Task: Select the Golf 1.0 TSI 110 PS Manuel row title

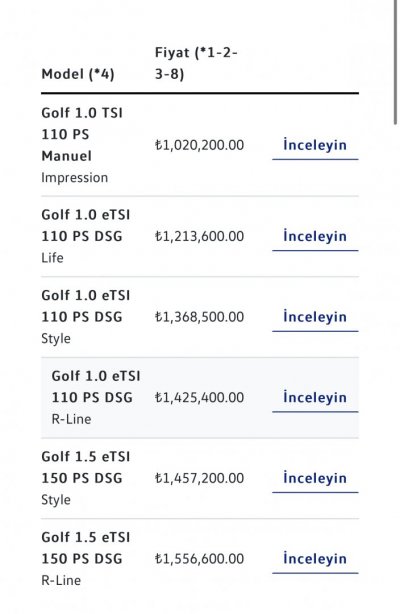Action: [82, 134]
